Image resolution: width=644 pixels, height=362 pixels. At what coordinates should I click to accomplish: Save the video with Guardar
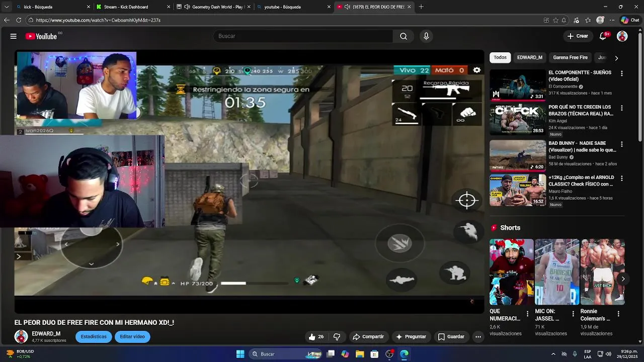click(x=451, y=337)
